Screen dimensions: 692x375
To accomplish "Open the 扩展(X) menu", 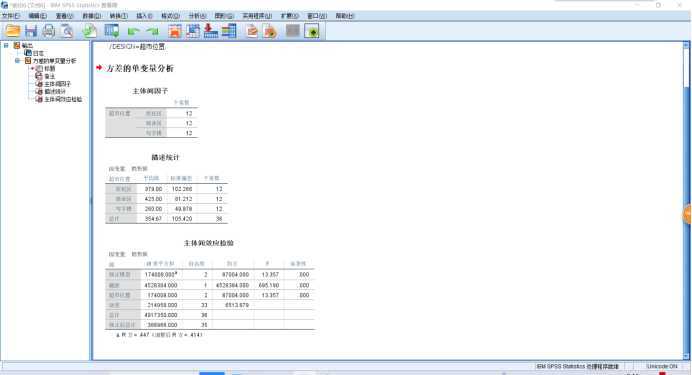I will tap(290, 16).
